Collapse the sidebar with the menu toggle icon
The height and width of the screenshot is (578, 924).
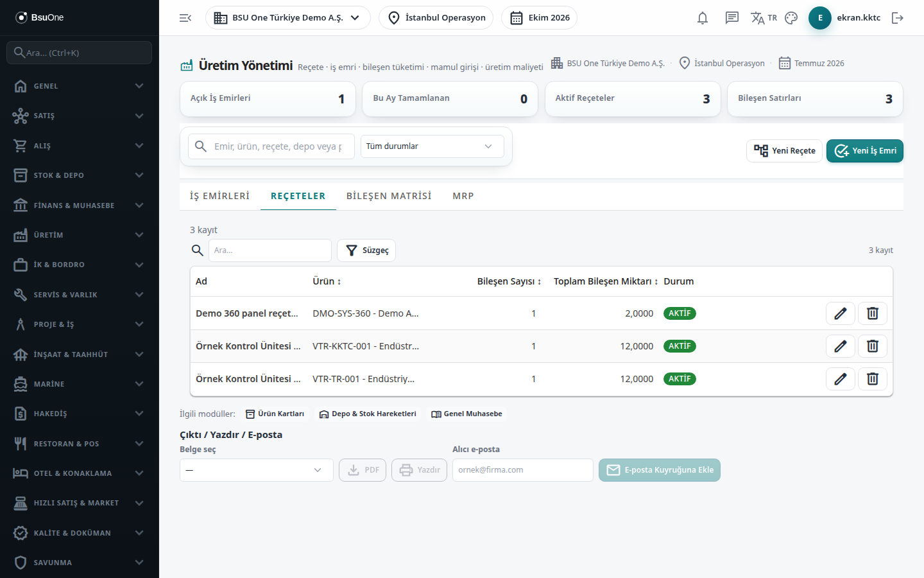(185, 18)
